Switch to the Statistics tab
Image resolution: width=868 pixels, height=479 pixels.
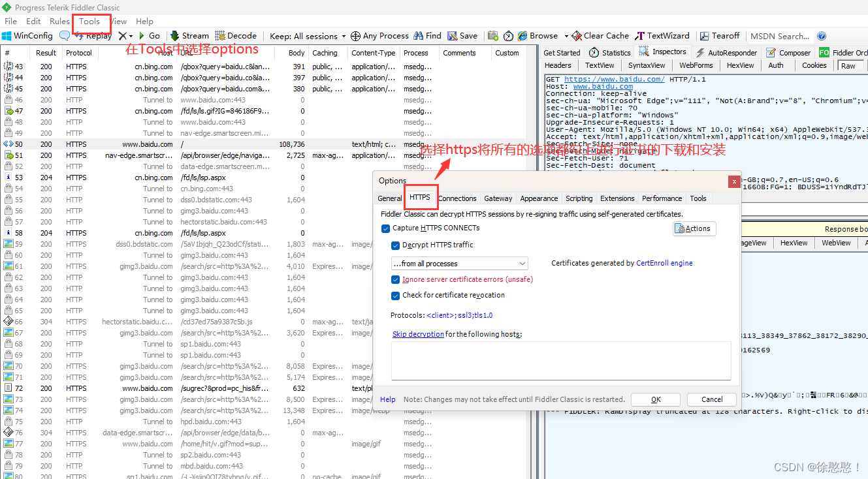coord(610,52)
